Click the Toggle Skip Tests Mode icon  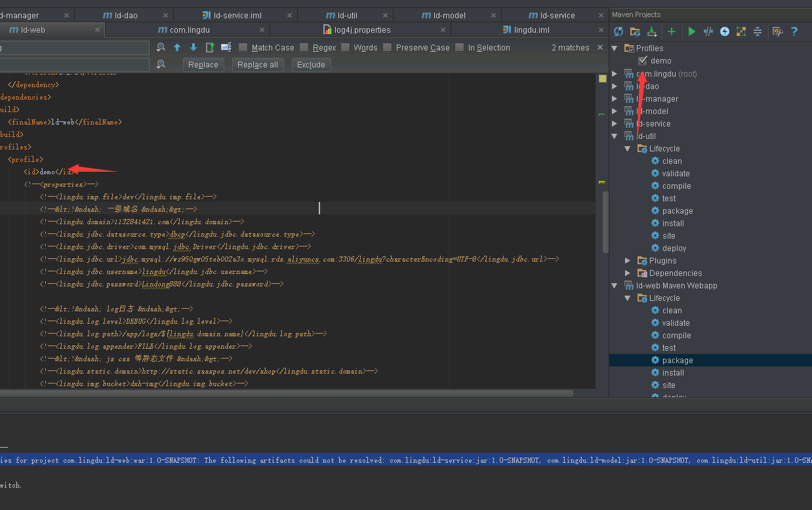click(x=725, y=31)
